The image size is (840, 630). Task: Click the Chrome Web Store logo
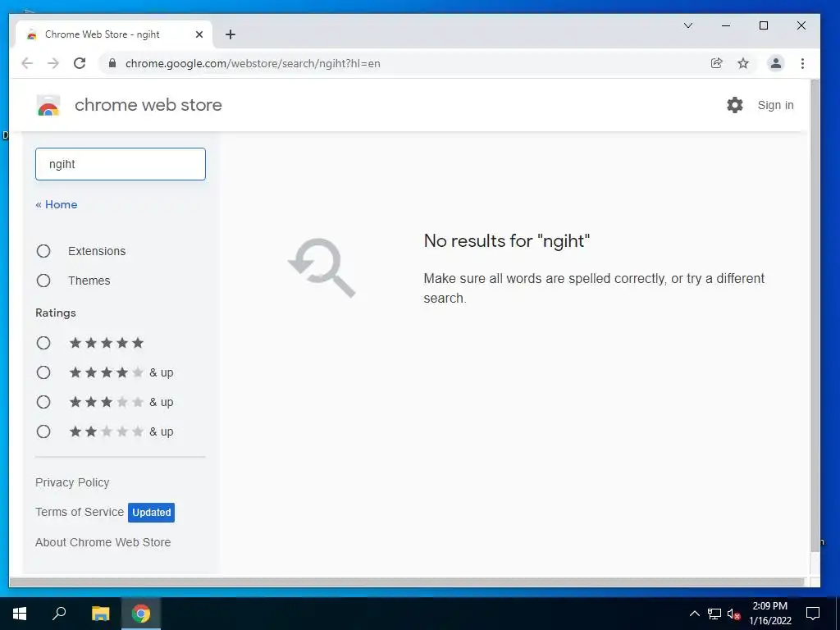click(x=48, y=105)
